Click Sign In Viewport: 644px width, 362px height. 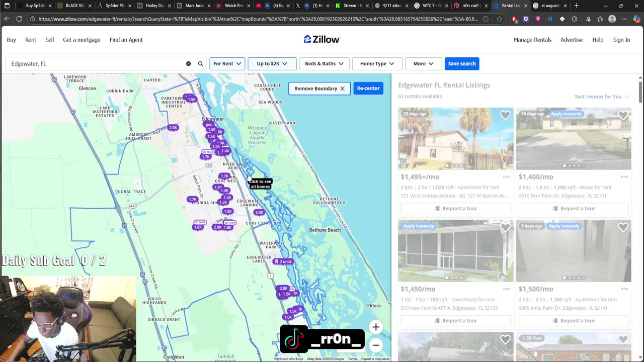point(621,40)
